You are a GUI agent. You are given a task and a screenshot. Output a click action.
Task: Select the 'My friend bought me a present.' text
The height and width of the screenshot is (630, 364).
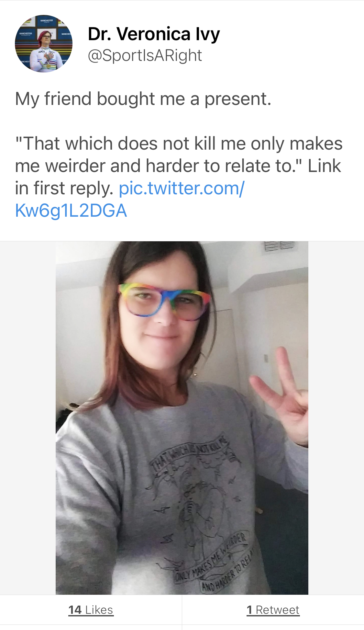click(143, 99)
